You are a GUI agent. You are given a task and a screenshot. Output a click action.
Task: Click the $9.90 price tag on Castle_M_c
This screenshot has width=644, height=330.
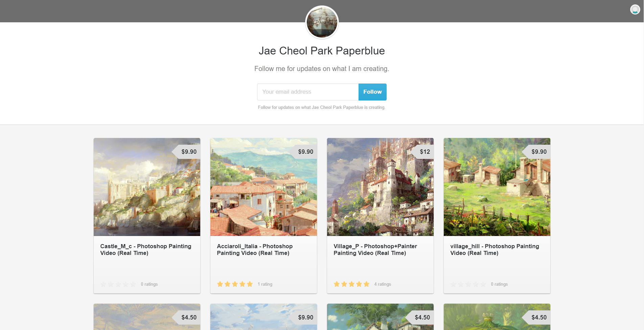(x=186, y=152)
